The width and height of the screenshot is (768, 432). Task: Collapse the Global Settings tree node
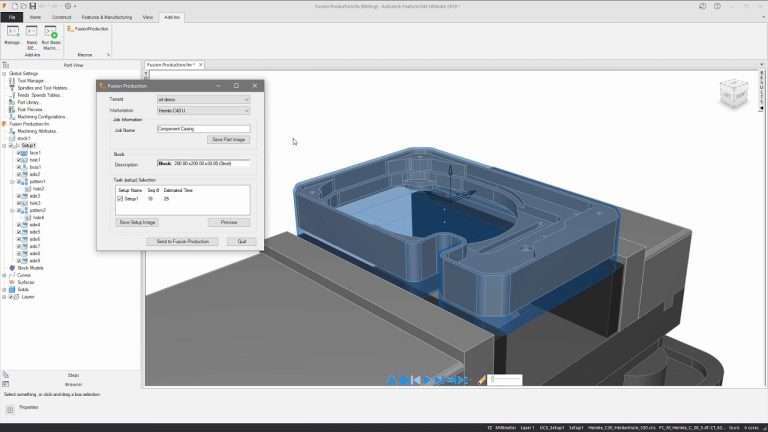click(4, 73)
